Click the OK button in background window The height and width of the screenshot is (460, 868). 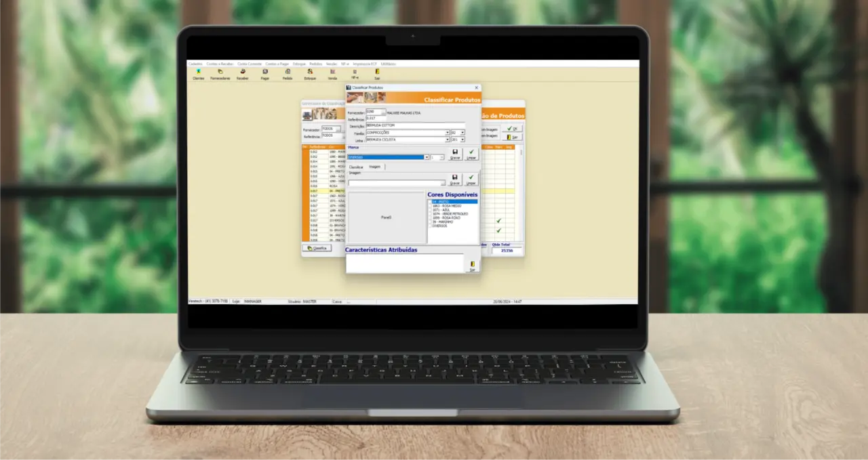point(513,129)
